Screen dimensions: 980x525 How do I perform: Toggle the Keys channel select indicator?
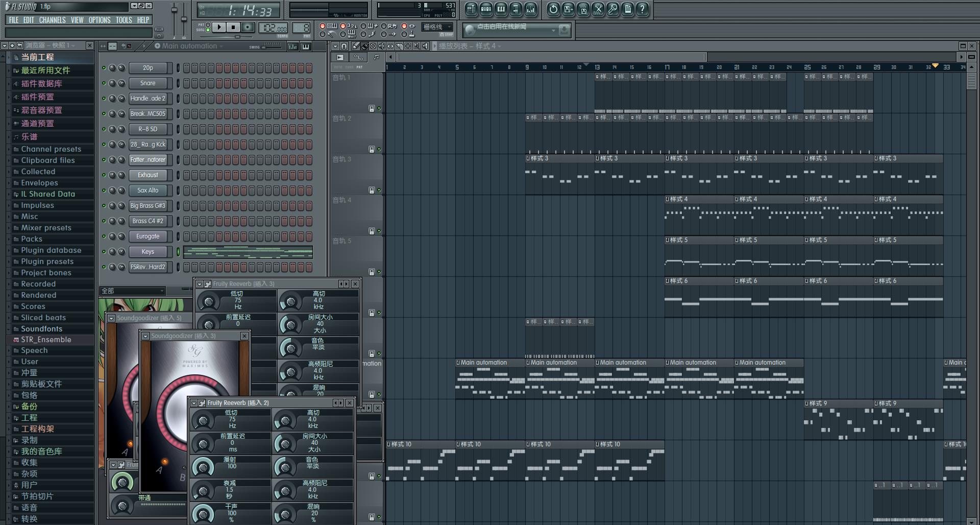(178, 252)
